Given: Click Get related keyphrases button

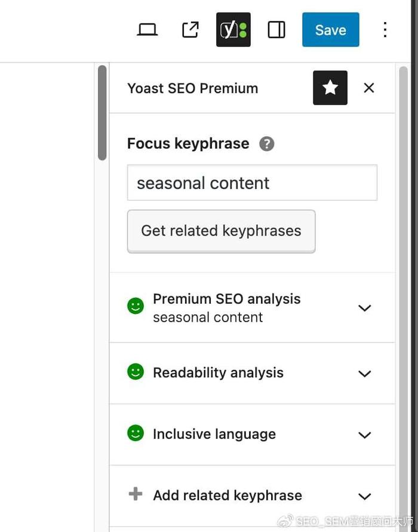Looking at the screenshot, I should pos(222,231).
